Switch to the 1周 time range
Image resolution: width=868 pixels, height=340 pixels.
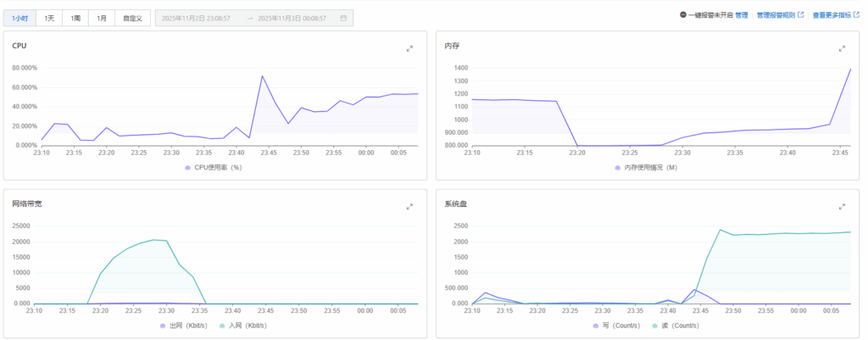(x=75, y=17)
